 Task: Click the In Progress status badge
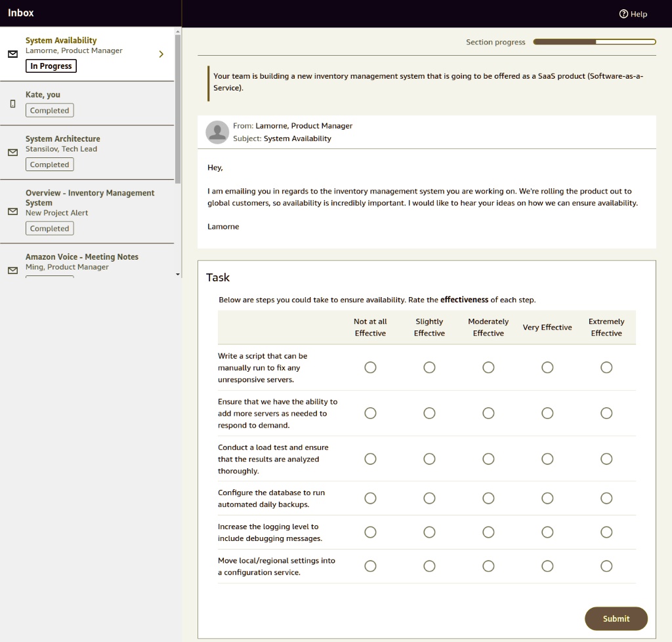click(x=51, y=66)
